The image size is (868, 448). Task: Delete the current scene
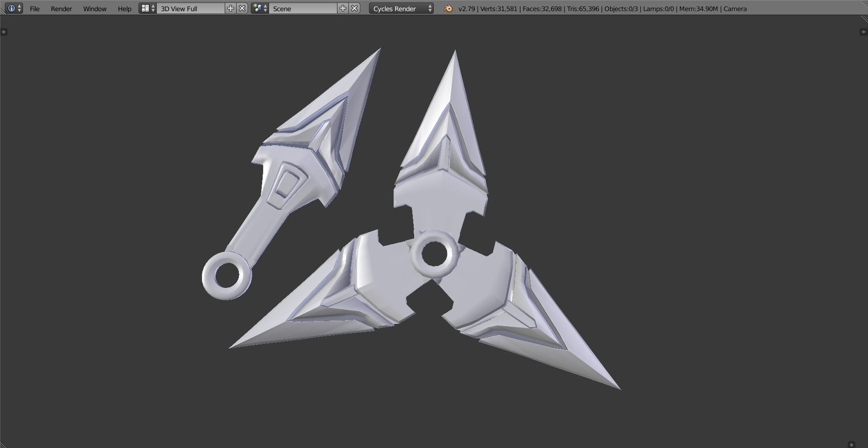tap(355, 9)
